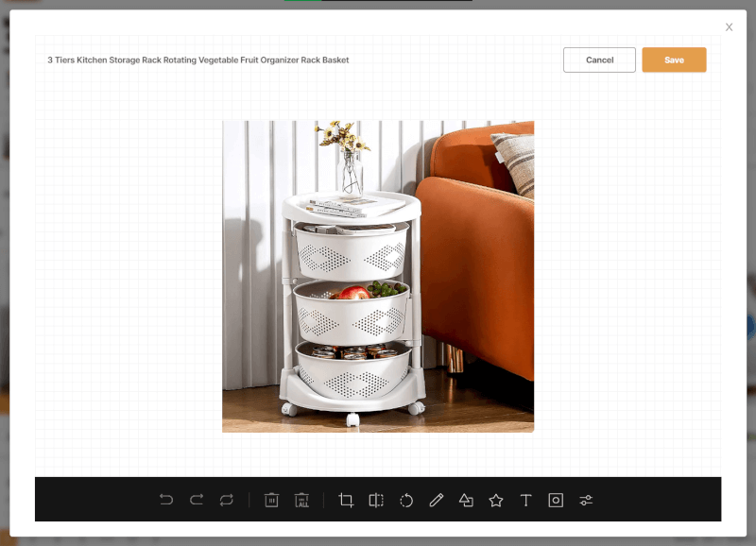This screenshot has height=546, width=756.
Task: Open the Adjustments/Filters icon in the toolbar
Action: click(586, 500)
